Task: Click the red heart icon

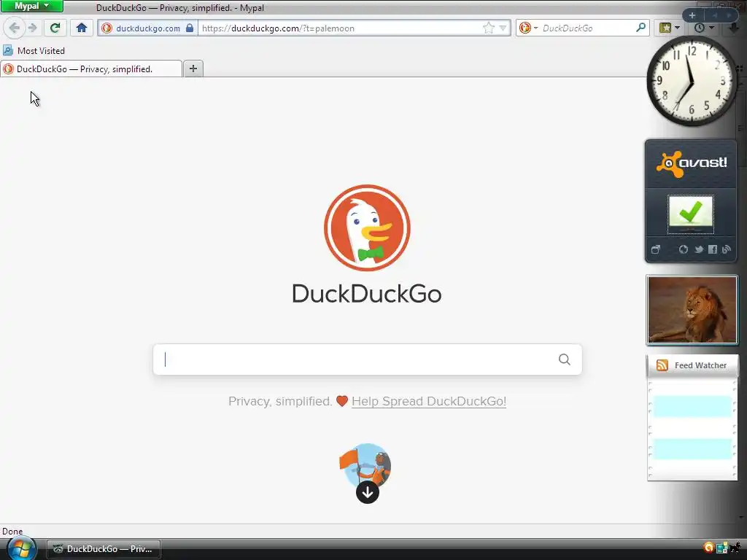Action: coord(341,401)
